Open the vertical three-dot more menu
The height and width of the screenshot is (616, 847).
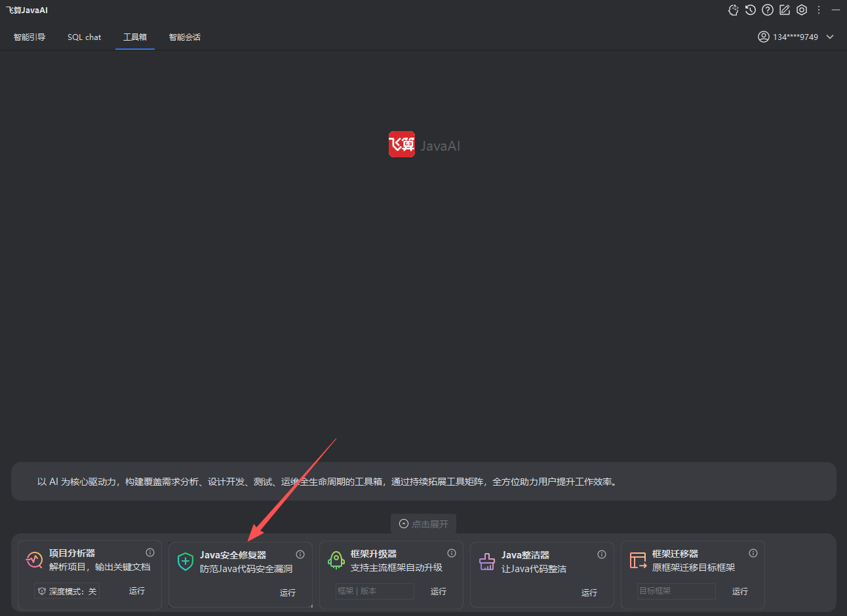(x=819, y=10)
